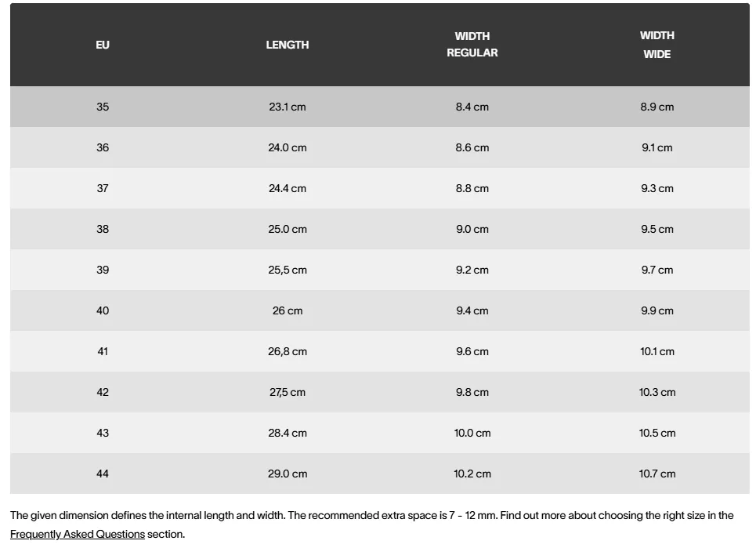This screenshot has width=756, height=548.
Task: Click the 25,5 cm length cell
Action: point(288,270)
